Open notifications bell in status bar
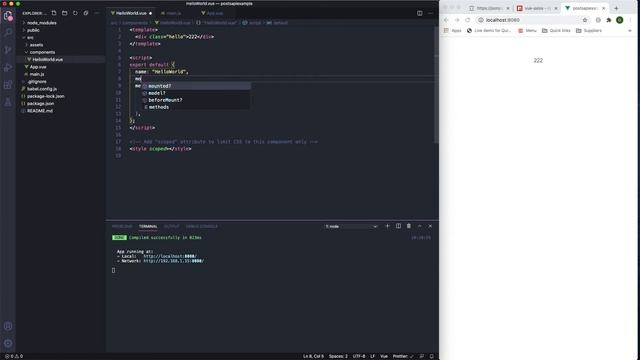Image resolution: width=640 pixels, height=360 pixels. 431,356
